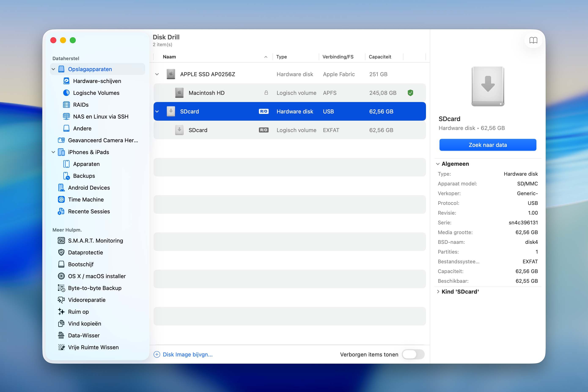Click the Bestandssystee... label
Viewport: 588px width, 392px height.
[x=458, y=261]
